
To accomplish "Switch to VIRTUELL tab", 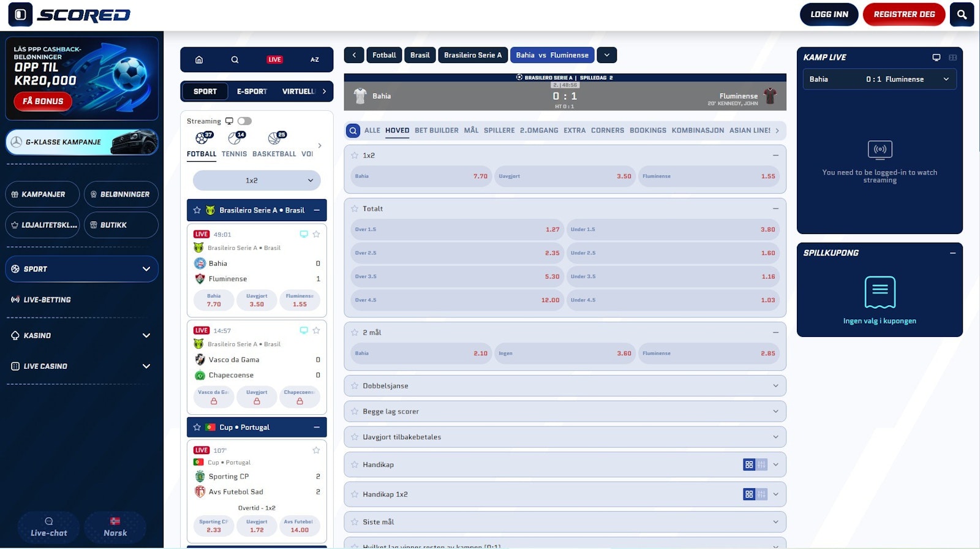I will (x=298, y=91).
